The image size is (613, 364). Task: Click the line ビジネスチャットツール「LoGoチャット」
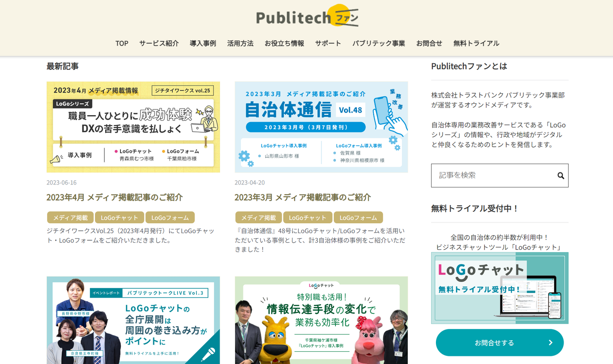500,247
